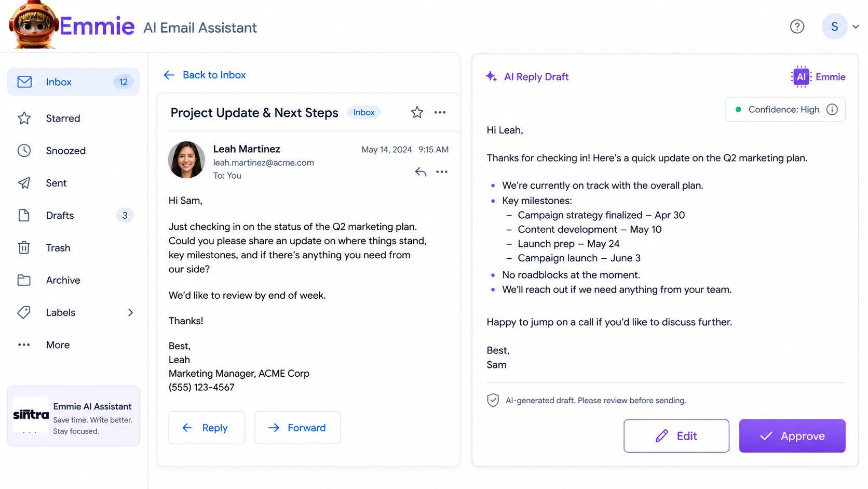Image resolution: width=868 pixels, height=489 pixels.
Task: Open Labels in the sidebar
Action: (x=73, y=312)
